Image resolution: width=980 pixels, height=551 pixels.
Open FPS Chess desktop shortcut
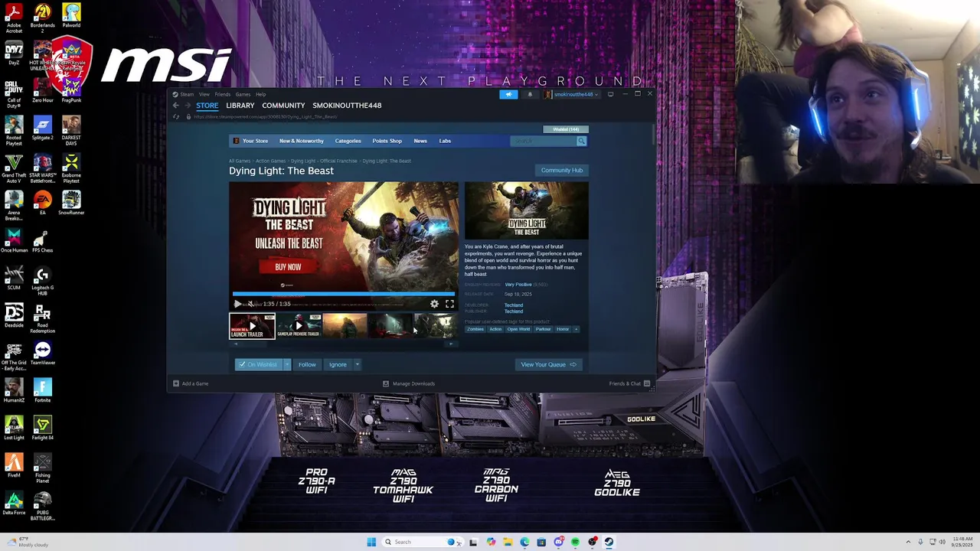pyautogui.click(x=42, y=240)
